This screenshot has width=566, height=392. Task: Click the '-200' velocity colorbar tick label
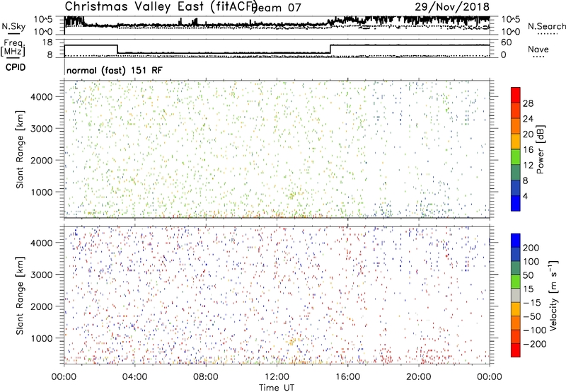tap(535, 344)
